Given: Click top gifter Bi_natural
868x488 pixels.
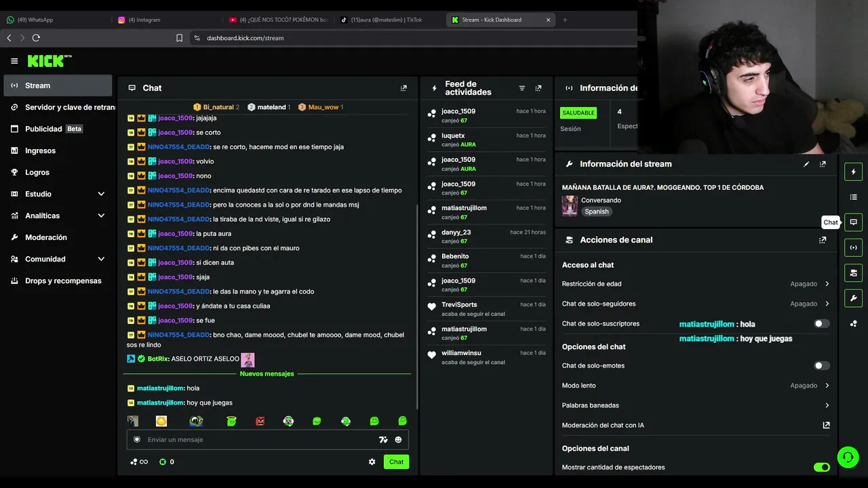Looking at the screenshot, I should 218,107.
